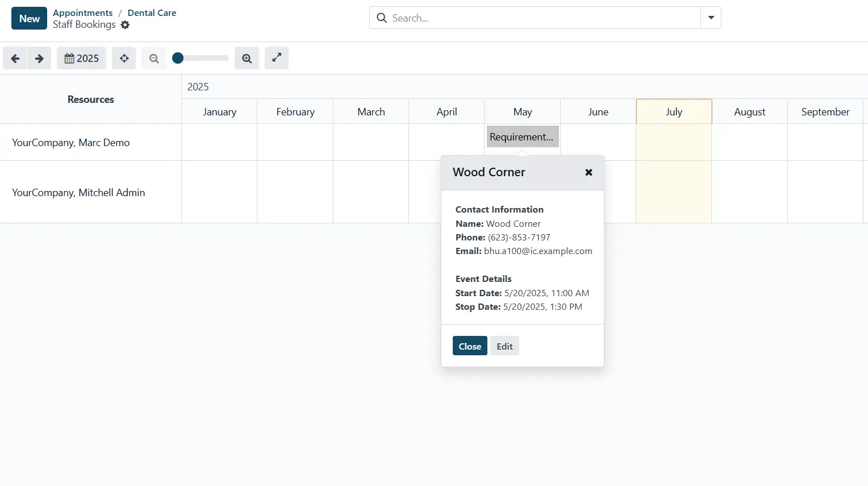The image size is (868, 486).
Task: Create a New booking
Action: (29, 18)
